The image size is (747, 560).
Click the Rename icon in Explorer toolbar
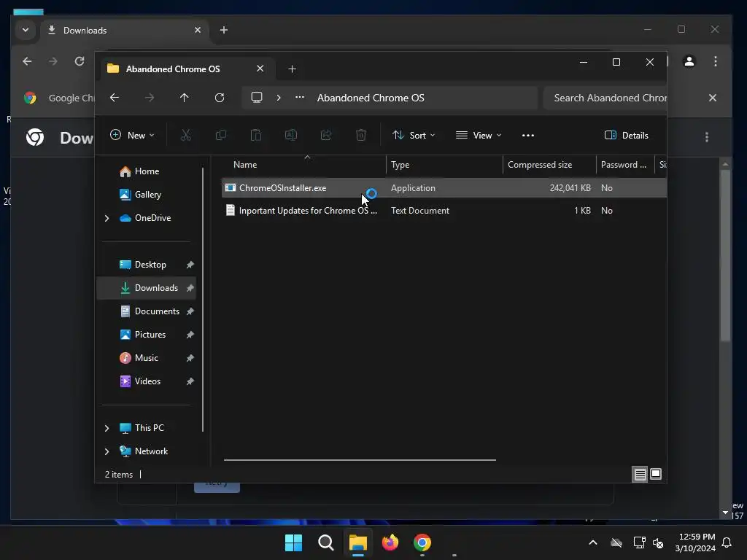coord(290,135)
